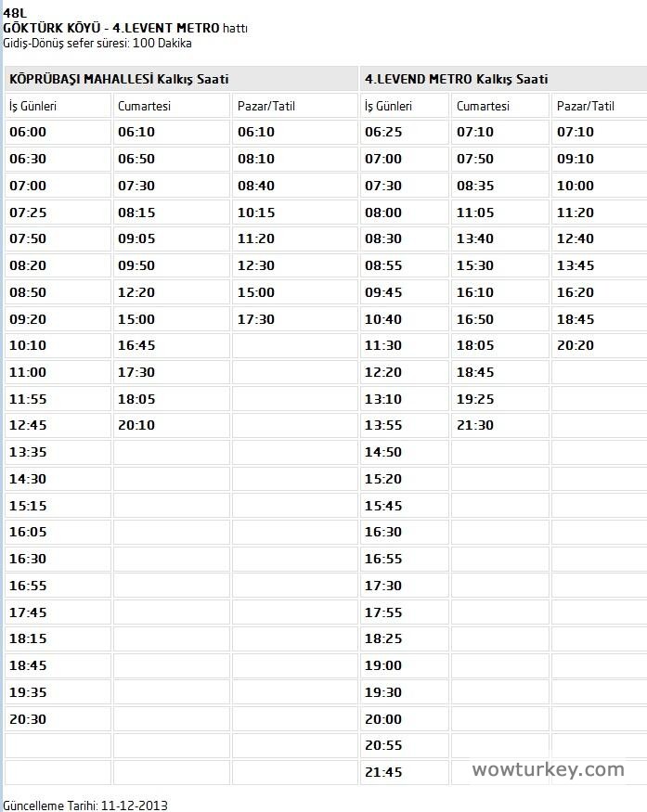
Task: Click the 48L route number title
Action: pos(15,13)
